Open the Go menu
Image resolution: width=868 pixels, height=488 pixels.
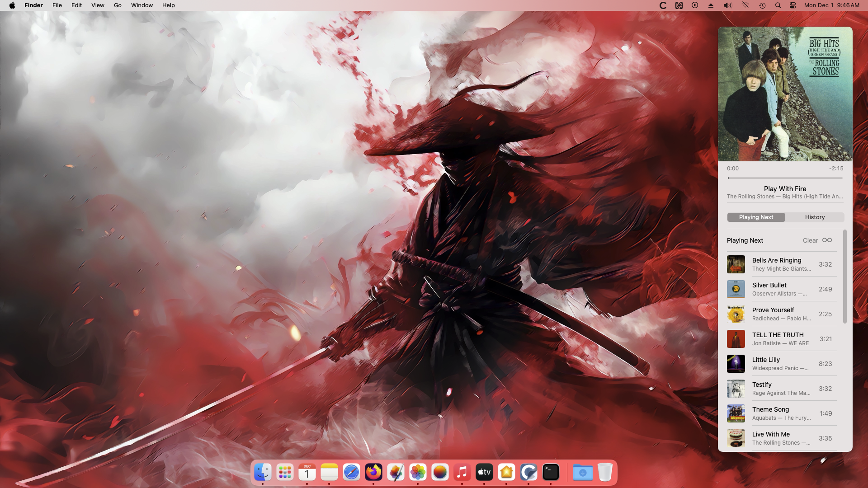click(118, 5)
